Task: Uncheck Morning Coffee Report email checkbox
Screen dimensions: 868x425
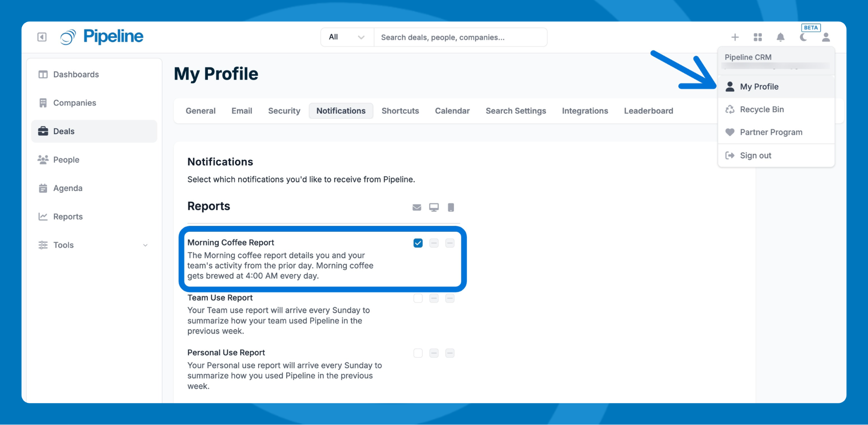Action: point(418,243)
